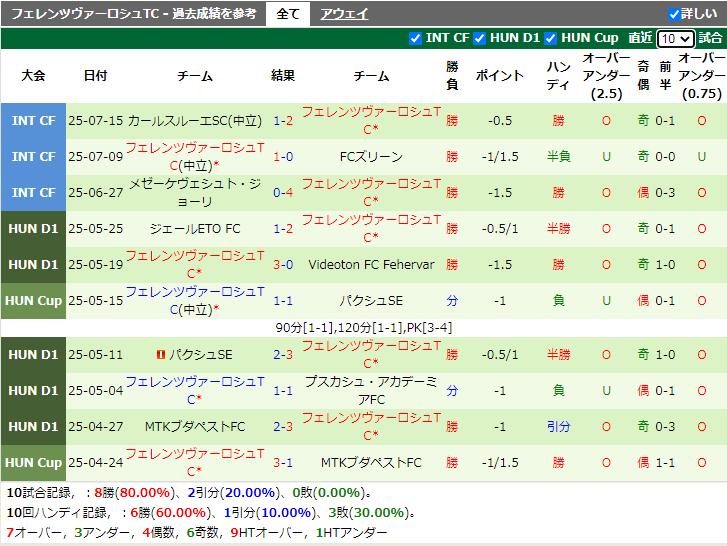The height and width of the screenshot is (546, 727).
Task: Click handicap value -1/1.5 on 25-07-09 row
Action: (x=500, y=157)
